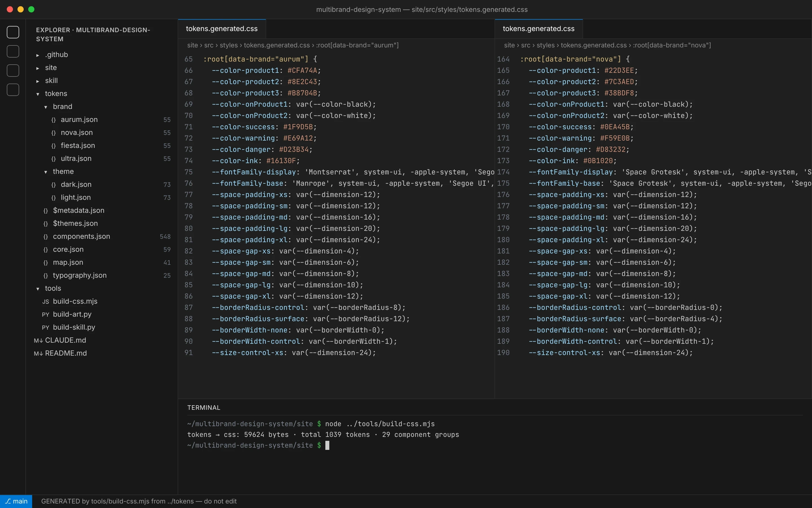Click line number 65 in left editor
Image resolution: width=812 pixels, height=508 pixels.
pos(189,59)
